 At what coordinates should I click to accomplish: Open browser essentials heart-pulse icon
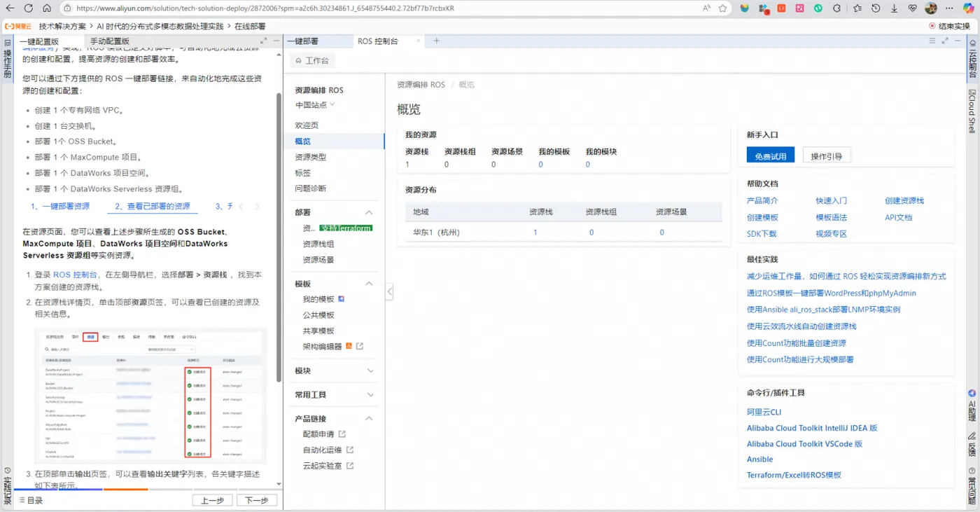click(913, 8)
